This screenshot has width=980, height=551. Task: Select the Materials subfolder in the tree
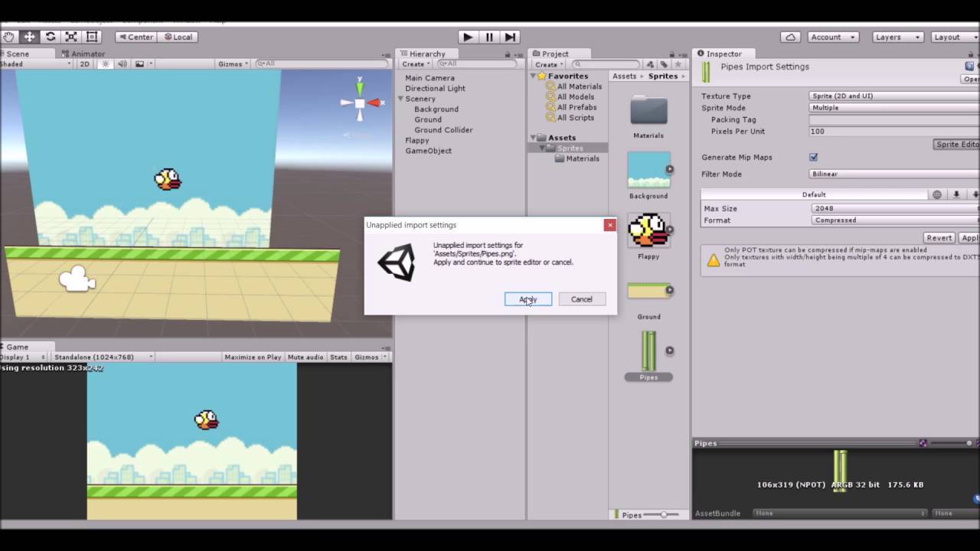(x=583, y=158)
